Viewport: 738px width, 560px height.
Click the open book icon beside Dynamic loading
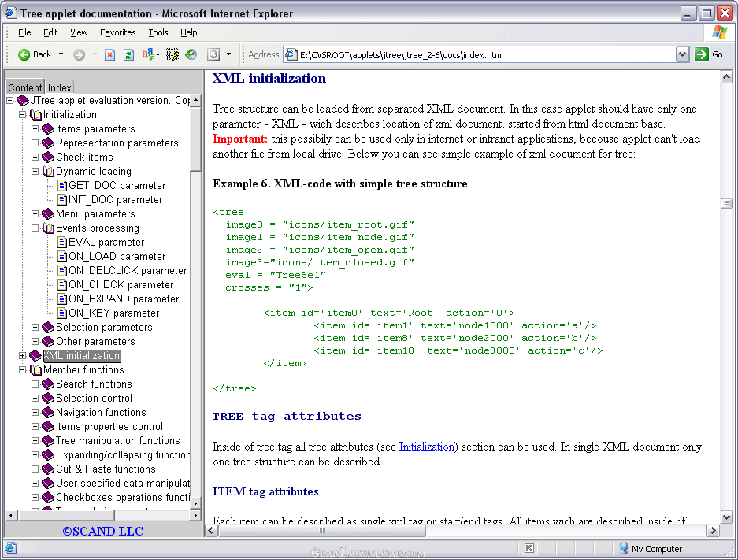coord(49,171)
